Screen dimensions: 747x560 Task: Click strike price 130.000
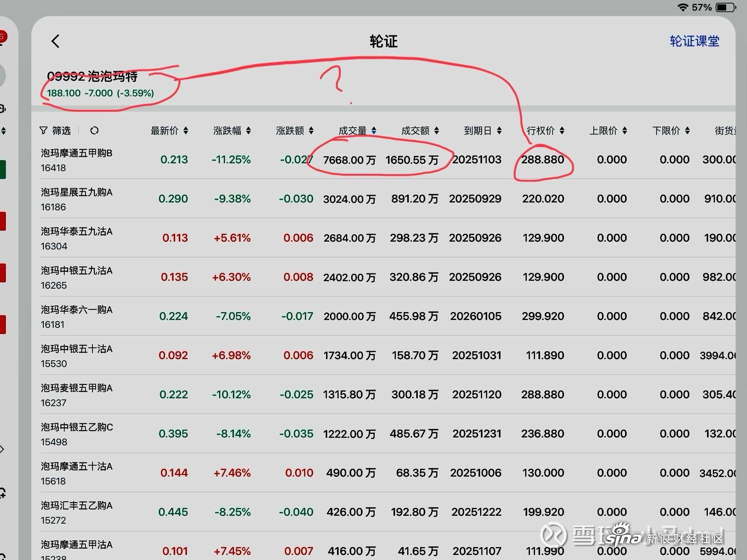point(543,473)
